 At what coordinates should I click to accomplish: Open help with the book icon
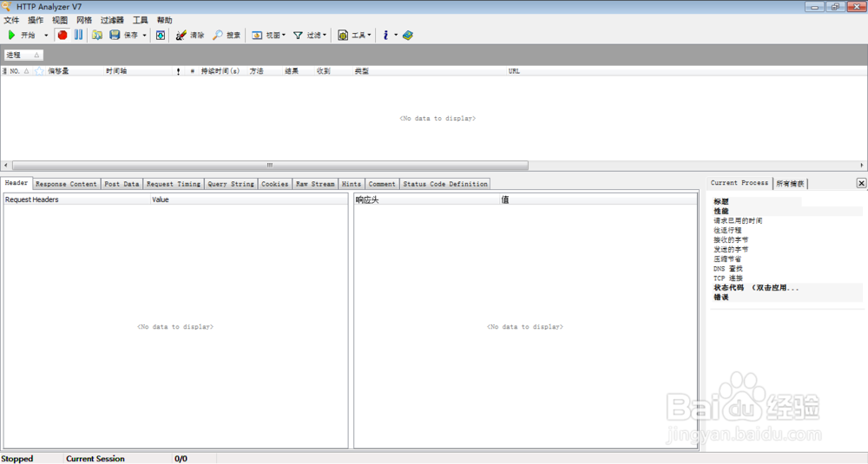408,35
